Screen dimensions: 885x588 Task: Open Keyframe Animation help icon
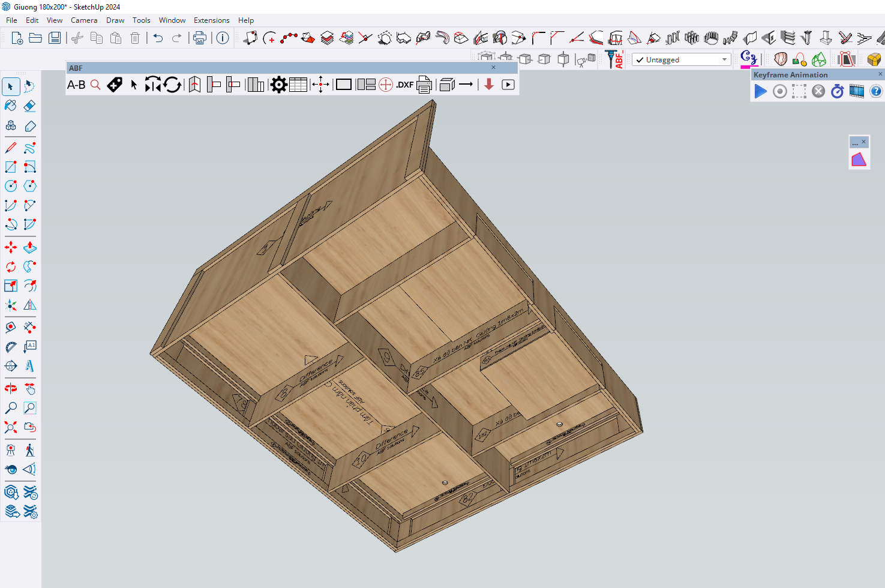875,91
